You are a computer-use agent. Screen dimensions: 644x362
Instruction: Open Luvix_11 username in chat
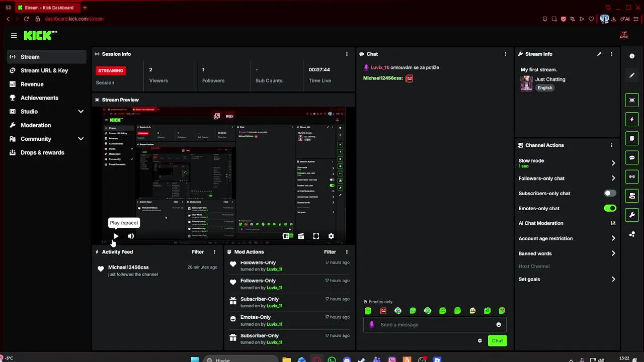pyautogui.click(x=379, y=67)
